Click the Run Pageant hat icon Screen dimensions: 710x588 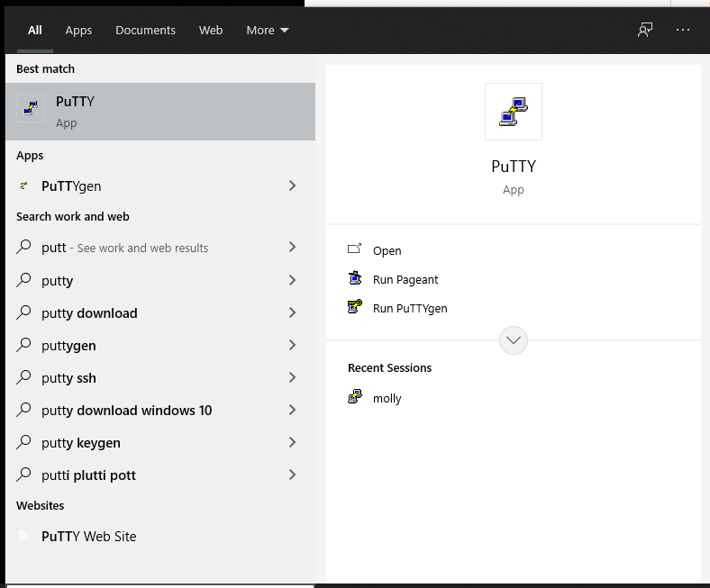[354, 277]
